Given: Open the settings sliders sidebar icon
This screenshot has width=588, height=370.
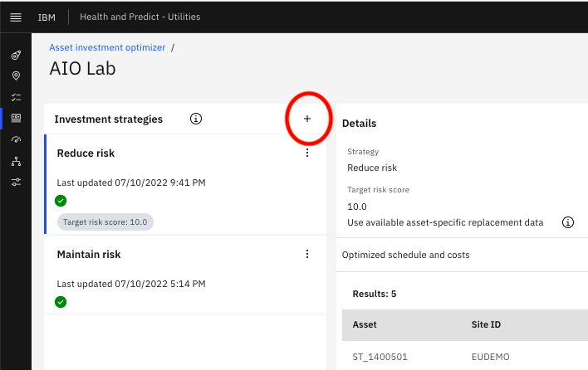Looking at the screenshot, I should [x=16, y=183].
